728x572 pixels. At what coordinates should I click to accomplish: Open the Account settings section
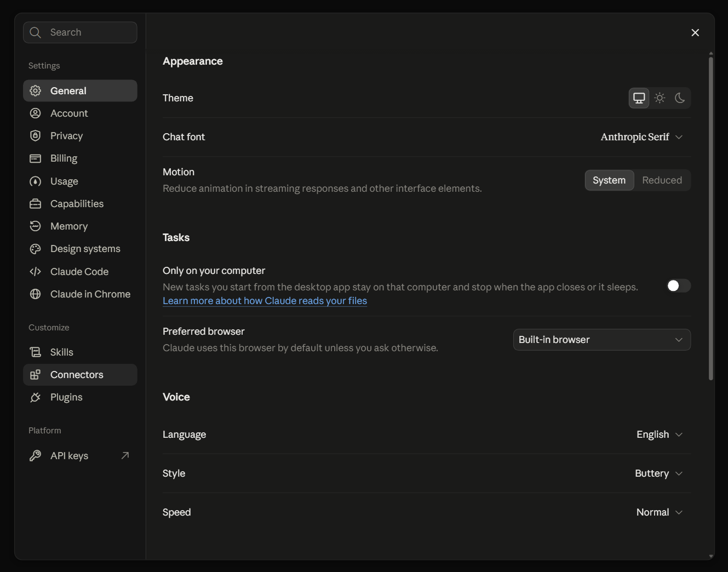point(80,113)
